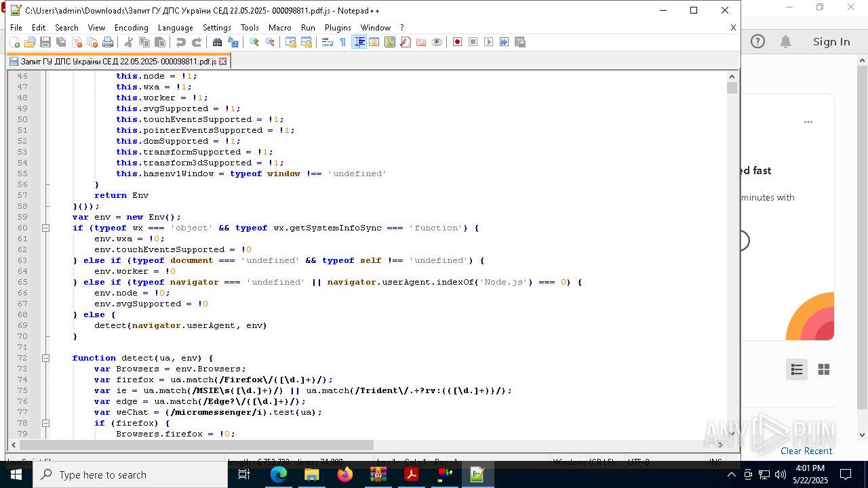Toggle synchronize vertical scrolling
Screen dimensions: 868x488
pyautogui.click(x=291, y=42)
